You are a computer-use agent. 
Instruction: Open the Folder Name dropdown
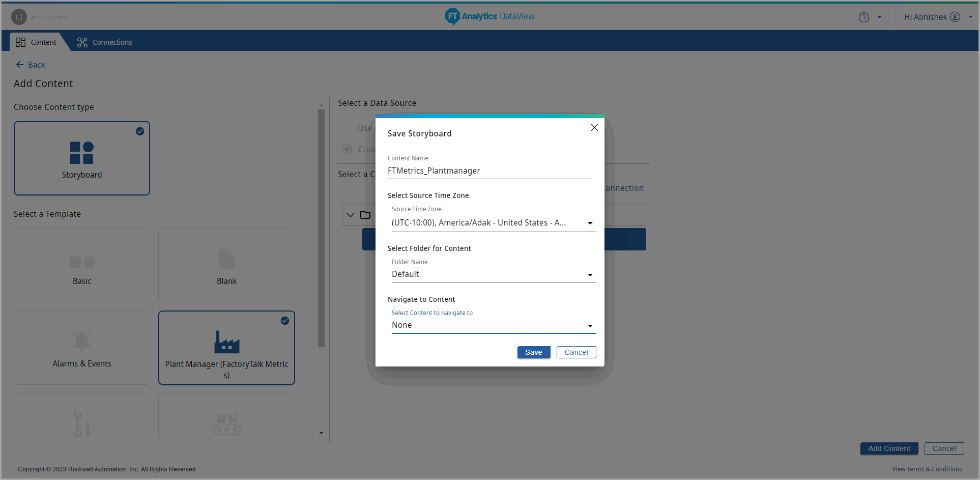tap(494, 274)
